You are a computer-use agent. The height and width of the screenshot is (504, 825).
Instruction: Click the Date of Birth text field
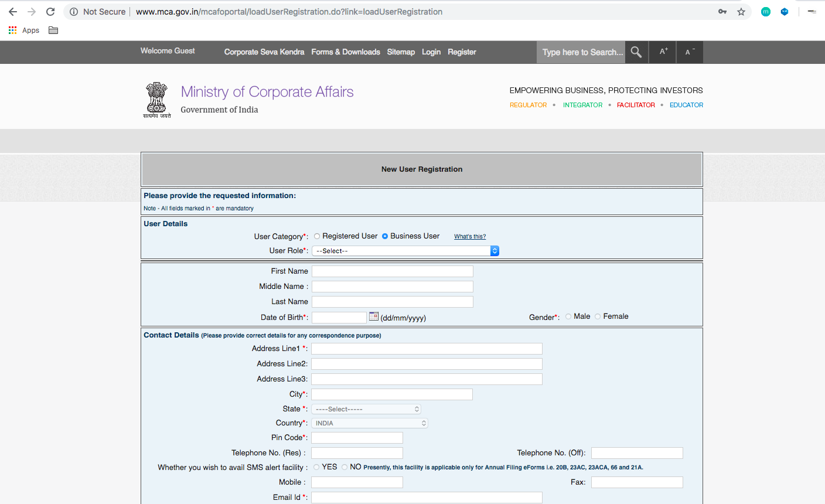[x=339, y=318]
